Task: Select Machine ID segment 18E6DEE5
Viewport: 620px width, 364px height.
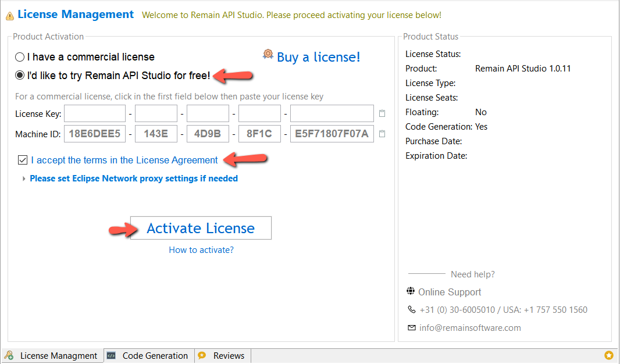Action: [95, 134]
